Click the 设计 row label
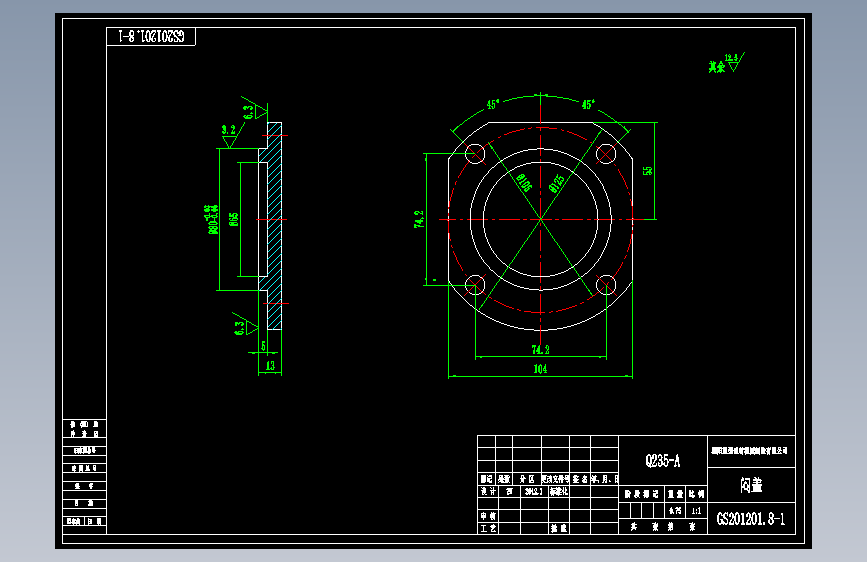 pyautogui.click(x=488, y=491)
